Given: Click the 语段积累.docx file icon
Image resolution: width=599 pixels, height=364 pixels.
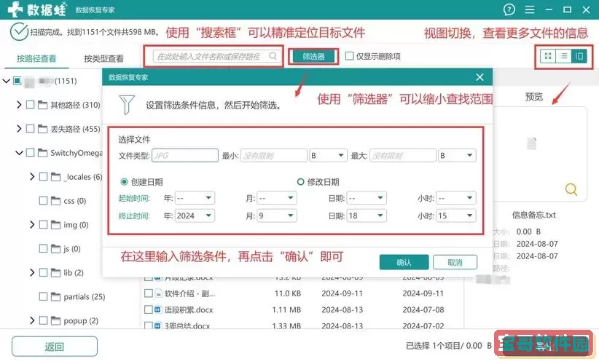Looking at the screenshot, I should [x=158, y=310].
